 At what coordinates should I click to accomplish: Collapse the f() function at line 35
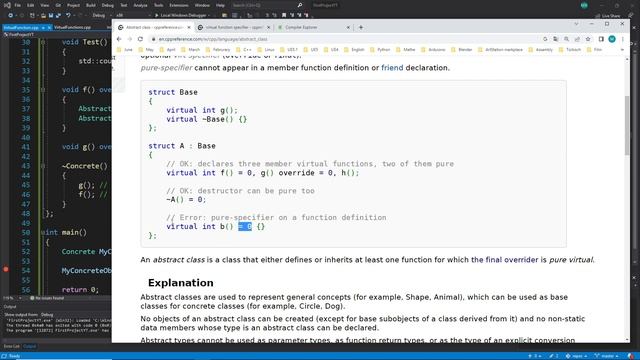click(43, 90)
